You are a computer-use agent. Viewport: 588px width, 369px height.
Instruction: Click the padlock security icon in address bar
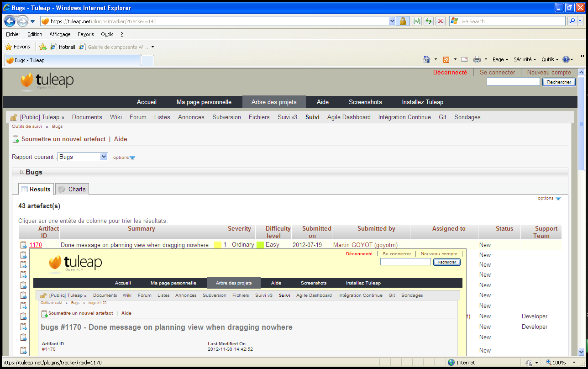click(403, 21)
